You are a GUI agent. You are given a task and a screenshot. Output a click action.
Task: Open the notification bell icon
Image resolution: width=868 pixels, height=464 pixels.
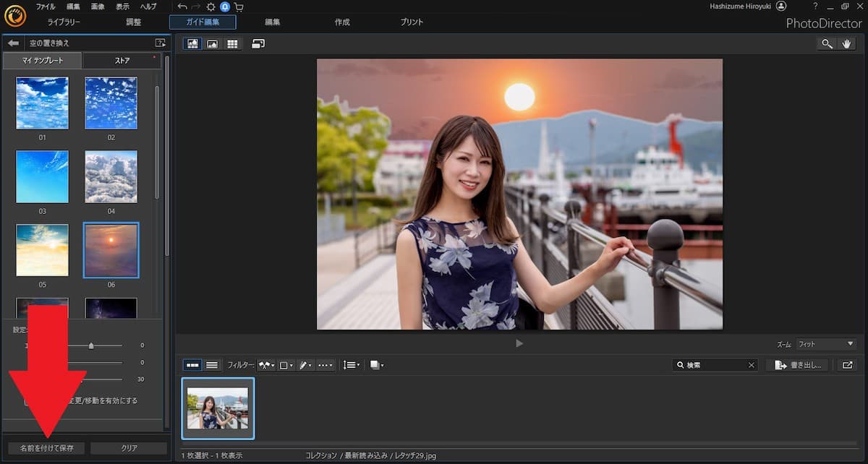tap(225, 7)
